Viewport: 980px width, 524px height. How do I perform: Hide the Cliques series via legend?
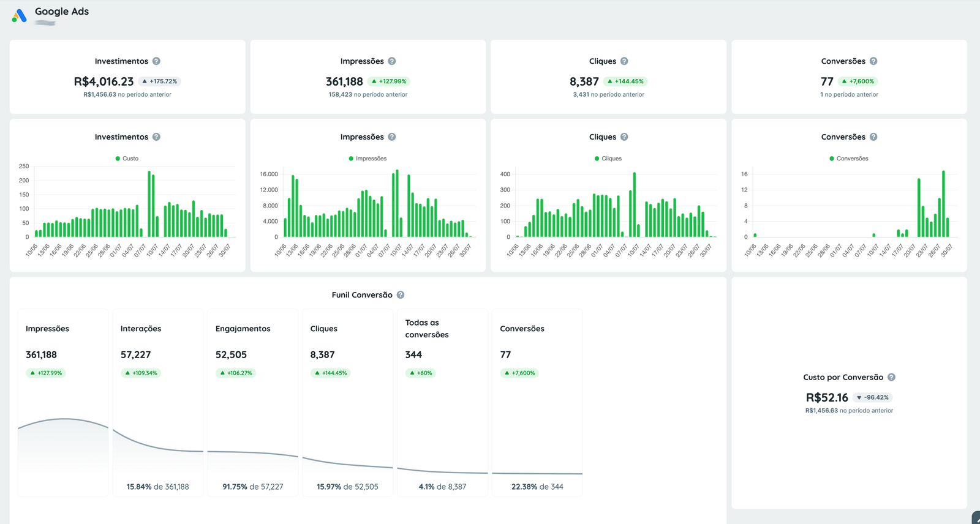[x=608, y=159]
